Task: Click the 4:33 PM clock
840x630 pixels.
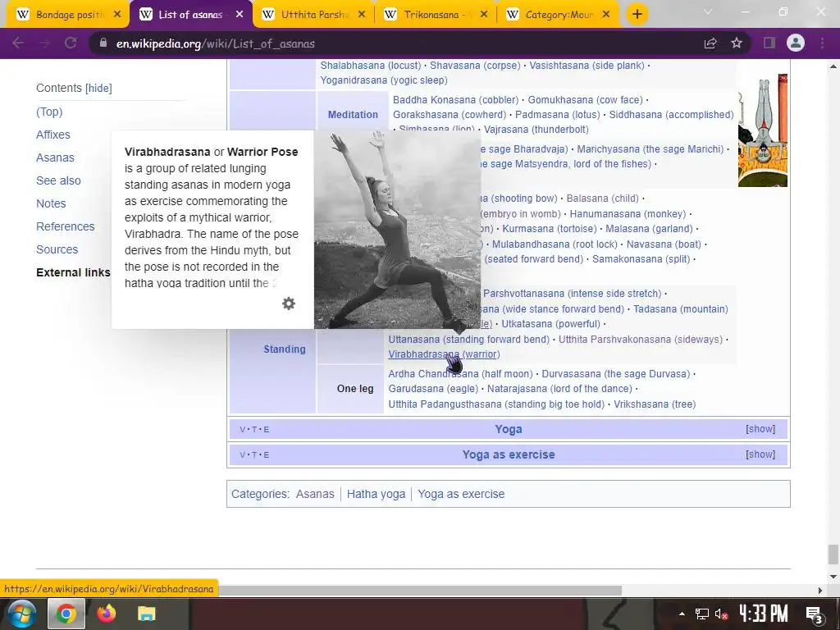Action: pyautogui.click(x=763, y=614)
